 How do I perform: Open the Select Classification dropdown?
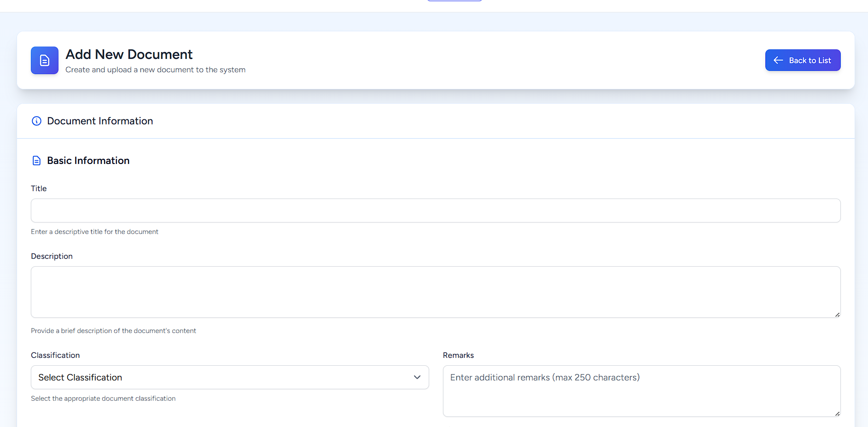pyautogui.click(x=229, y=377)
